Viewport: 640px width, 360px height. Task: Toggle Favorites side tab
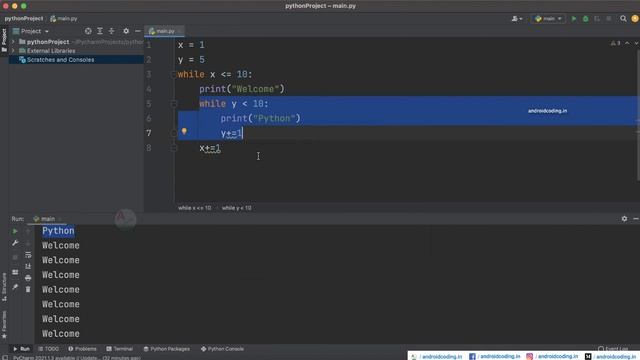tap(4, 324)
